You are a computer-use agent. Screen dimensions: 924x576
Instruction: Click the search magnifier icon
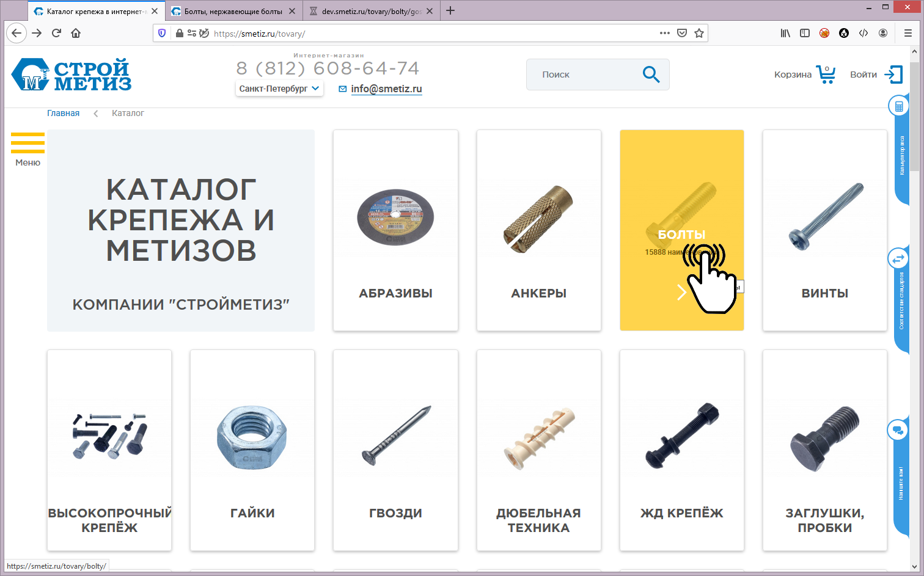[x=651, y=75]
